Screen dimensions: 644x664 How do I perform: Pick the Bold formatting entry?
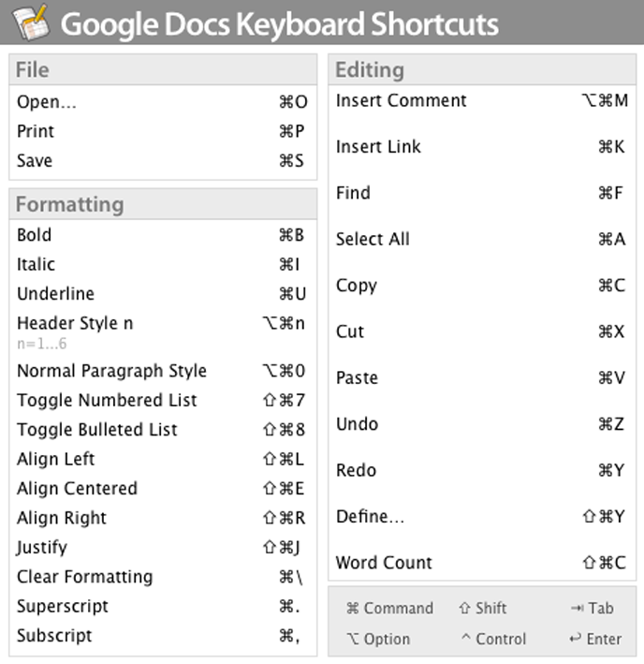click(x=35, y=235)
